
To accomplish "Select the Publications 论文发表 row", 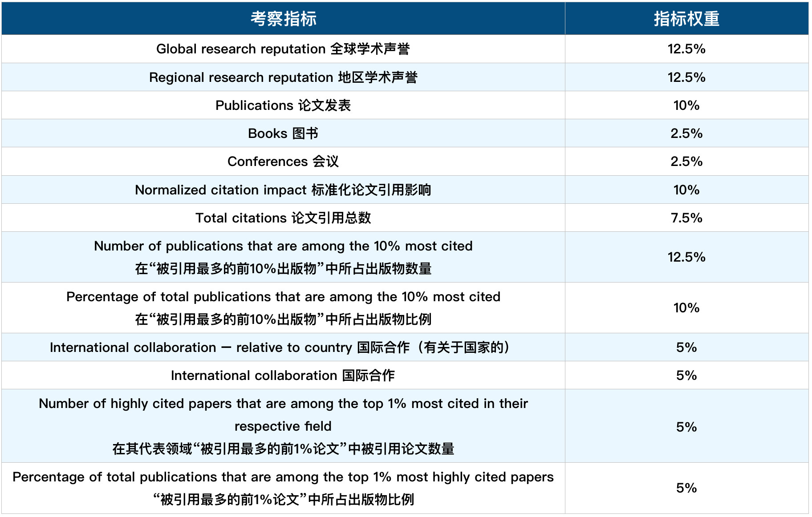I will point(283,105).
